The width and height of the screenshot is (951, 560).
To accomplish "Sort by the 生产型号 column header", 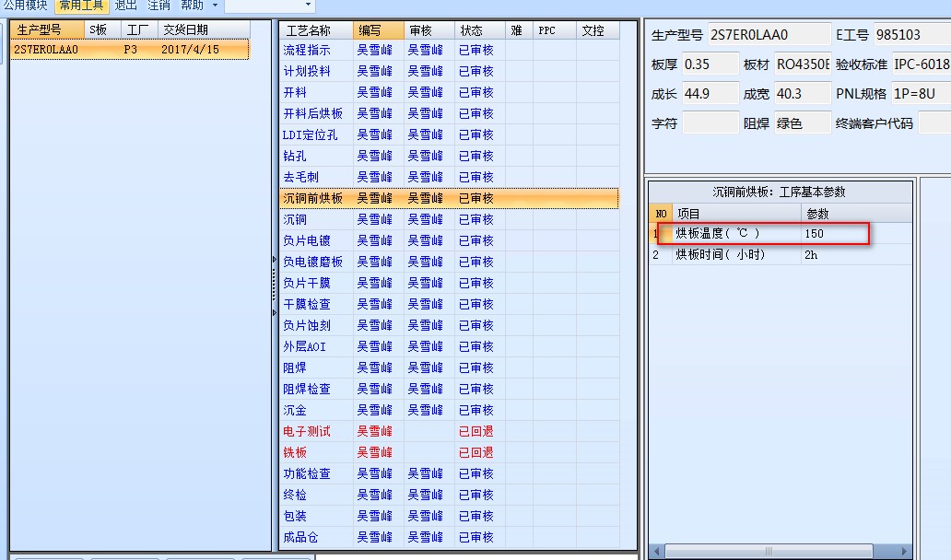I will [47, 29].
